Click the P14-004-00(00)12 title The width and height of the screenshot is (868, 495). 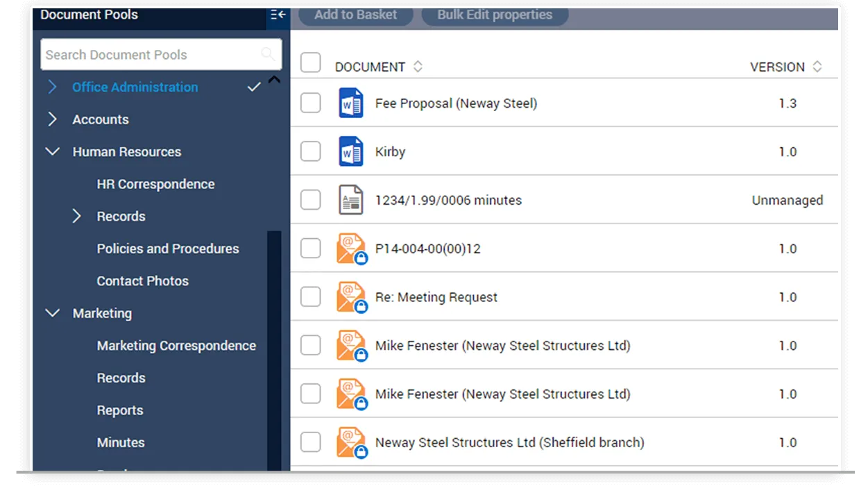click(x=427, y=249)
